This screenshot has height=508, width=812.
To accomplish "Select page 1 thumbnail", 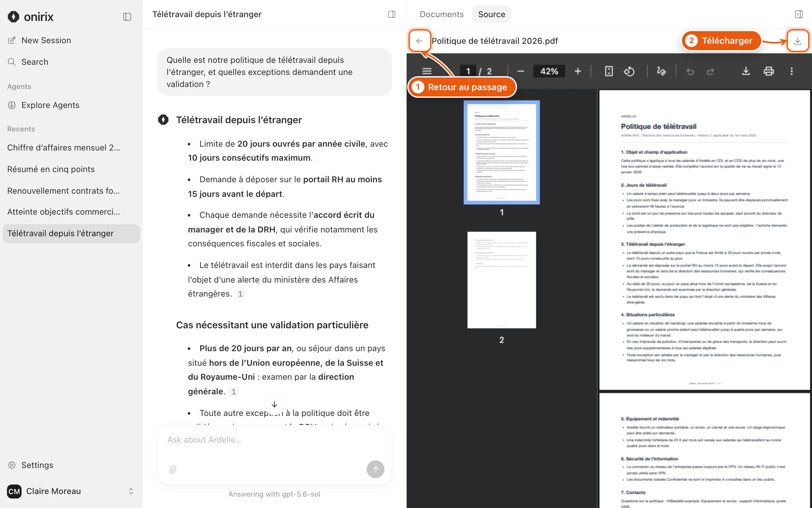I will point(501,152).
